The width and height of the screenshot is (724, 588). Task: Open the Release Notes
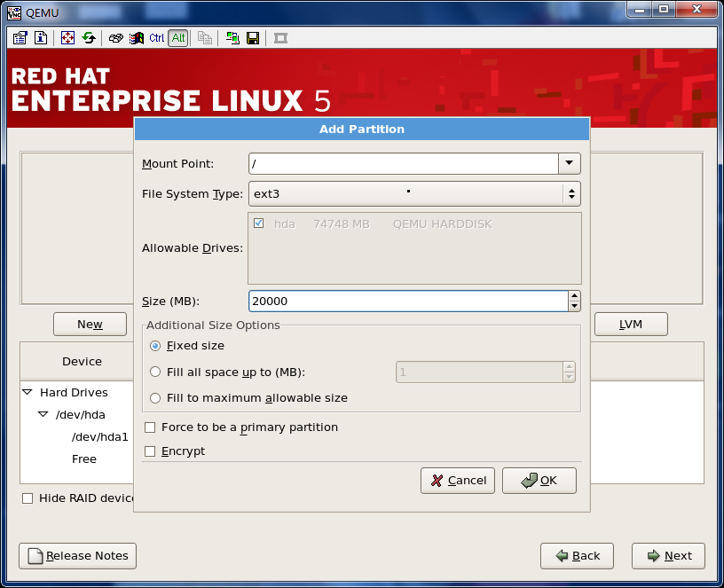click(x=77, y=556)
